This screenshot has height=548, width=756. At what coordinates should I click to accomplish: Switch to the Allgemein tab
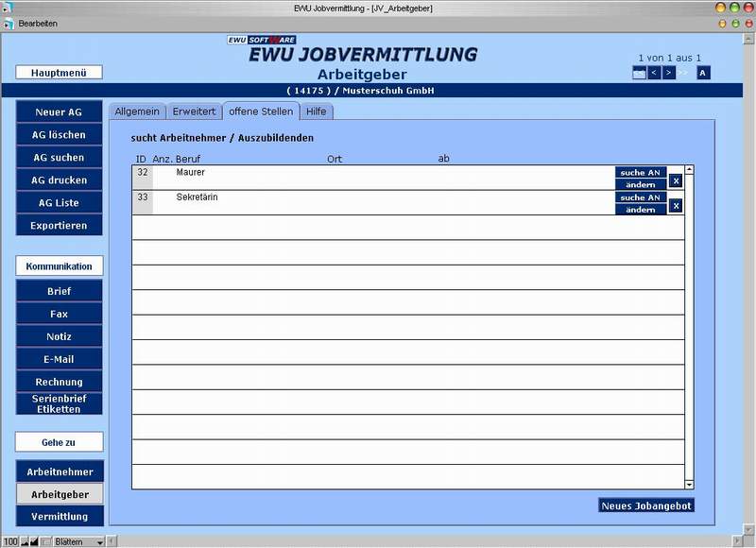(x=137, y=111)
